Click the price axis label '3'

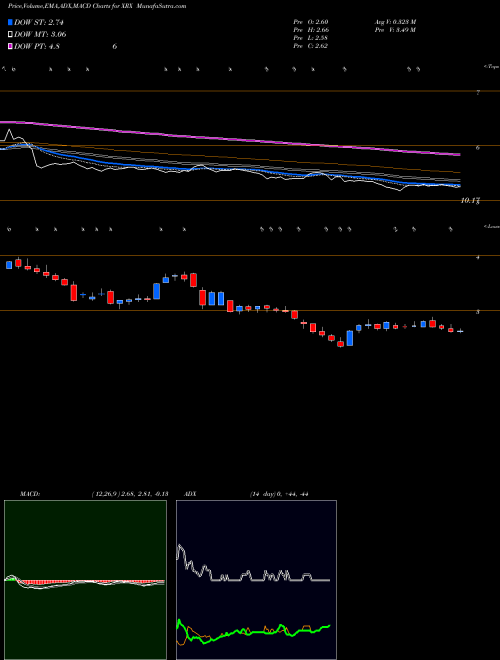478,312
